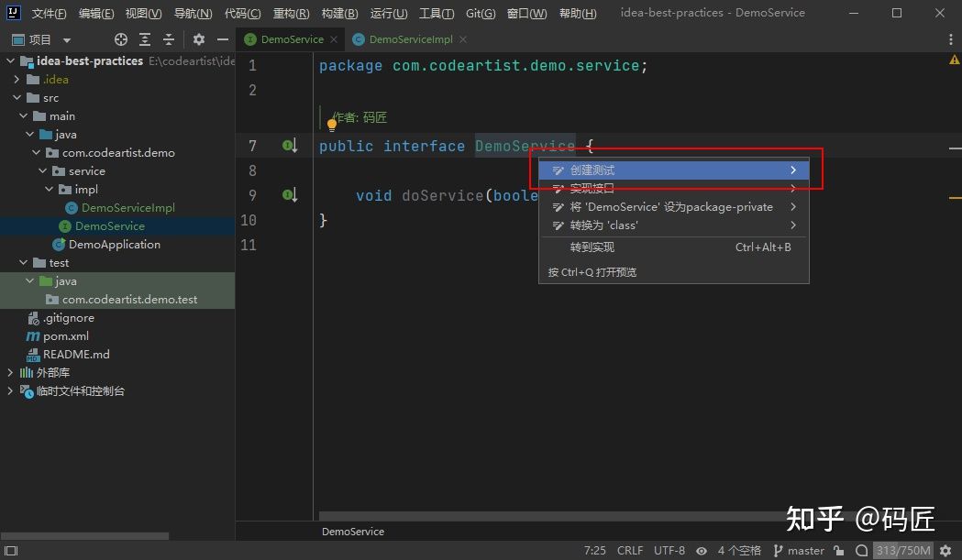This screenshot has height=560, width=962.
Task: Close the DemoService editor tab
Action: pos(334,39)
